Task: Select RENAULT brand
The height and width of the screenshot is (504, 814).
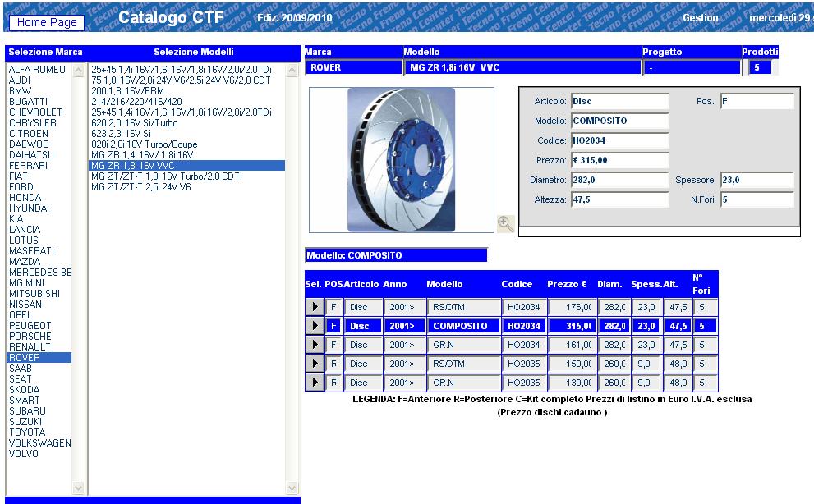Action: click(30, 346)
